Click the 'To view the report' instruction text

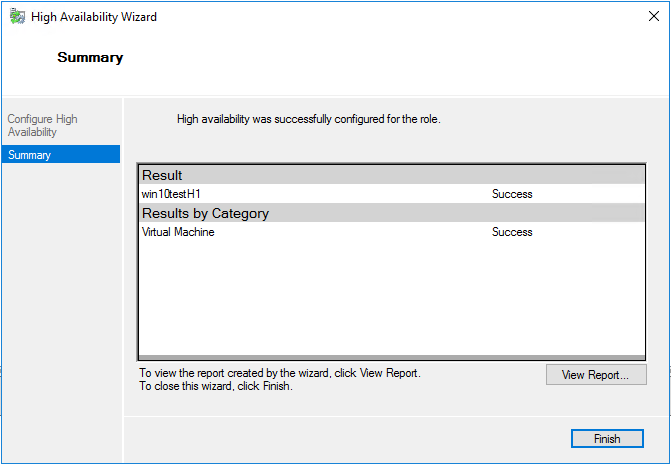point(280,373)
